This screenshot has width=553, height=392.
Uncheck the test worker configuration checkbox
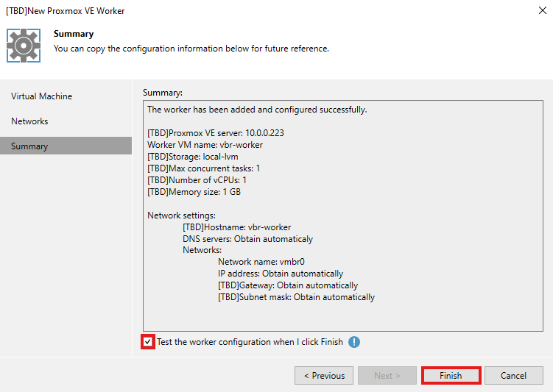coord(148,342)
